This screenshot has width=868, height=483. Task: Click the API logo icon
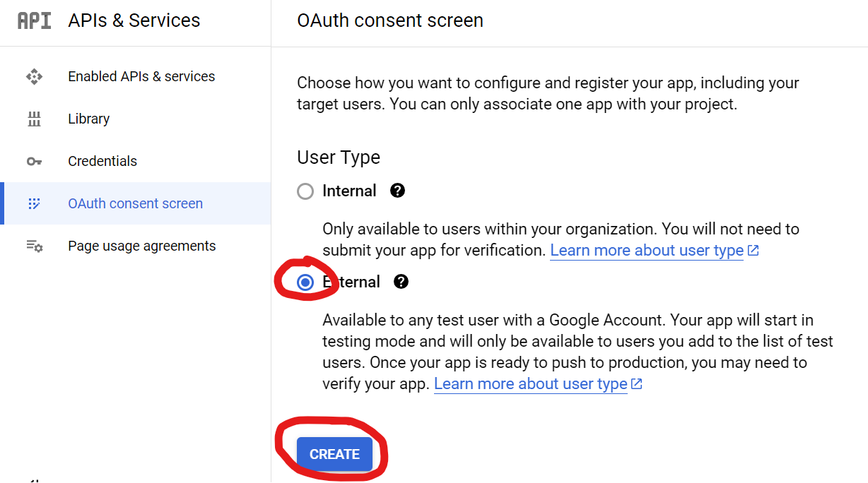pyautogui.click(x=34, y=20)
